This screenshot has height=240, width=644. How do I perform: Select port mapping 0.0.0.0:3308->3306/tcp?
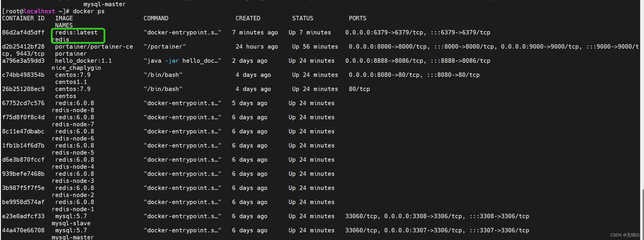tap(423, 216)
